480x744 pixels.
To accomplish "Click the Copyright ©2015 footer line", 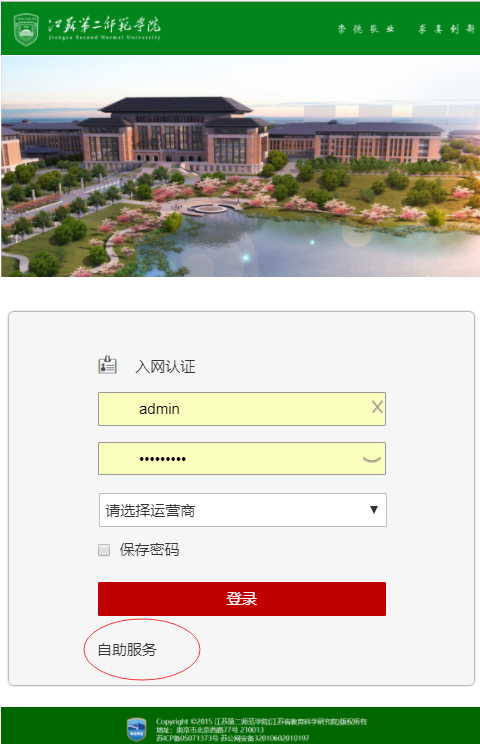I will coord(261,721).
